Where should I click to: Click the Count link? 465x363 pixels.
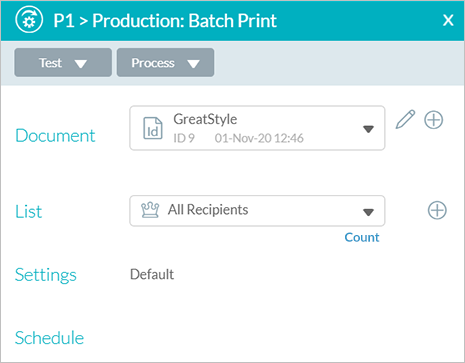coord(362,237)
